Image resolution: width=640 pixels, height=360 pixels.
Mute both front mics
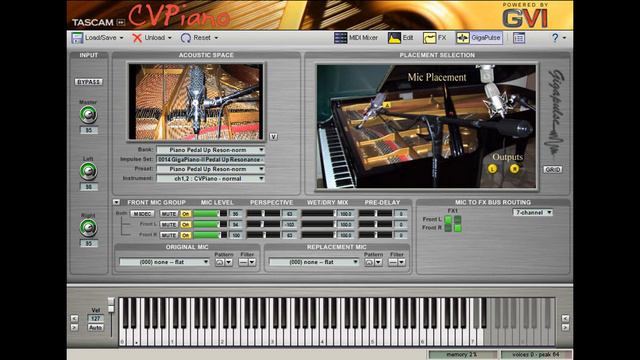pyautogui.click(x=168, y=214)
